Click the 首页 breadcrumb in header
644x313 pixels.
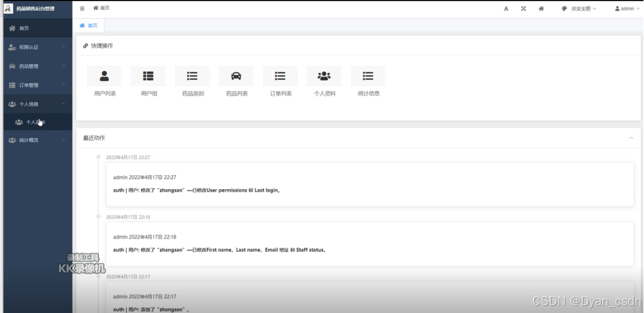102,8
